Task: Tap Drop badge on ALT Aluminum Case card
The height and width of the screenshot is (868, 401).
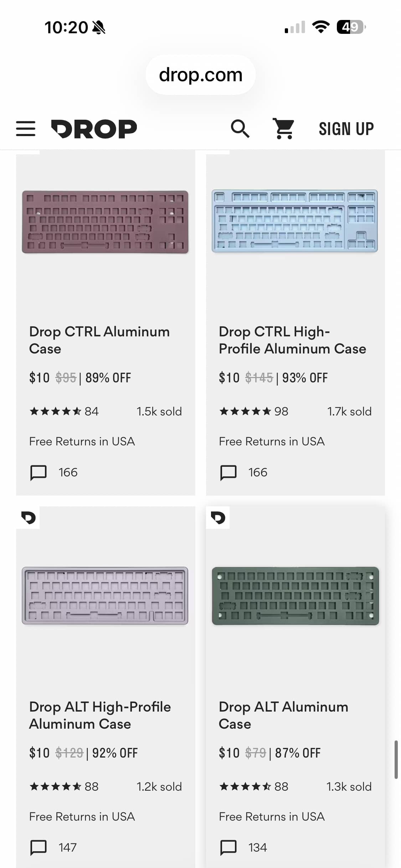Action: 218,517
